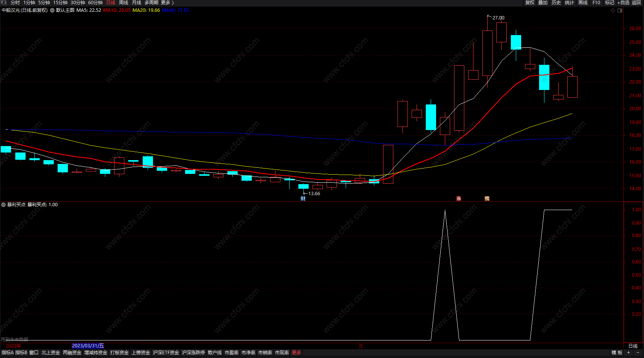The width and height of the screenshot is (644, 358).
Task: Expand the 默认主图 main chart indicator dropdown
Action: 52,10
